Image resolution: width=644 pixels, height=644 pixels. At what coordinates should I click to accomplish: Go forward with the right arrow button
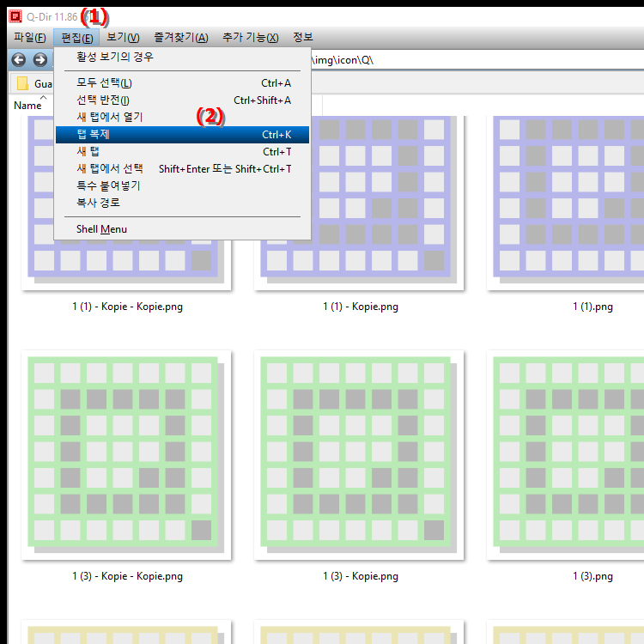coord(39,60)
